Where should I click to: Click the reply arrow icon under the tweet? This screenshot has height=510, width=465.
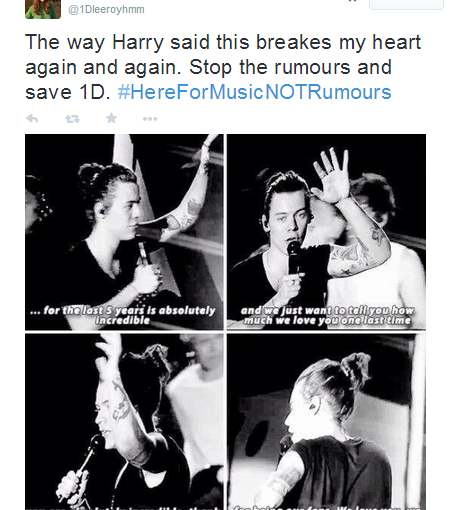[x=32, y=118]
